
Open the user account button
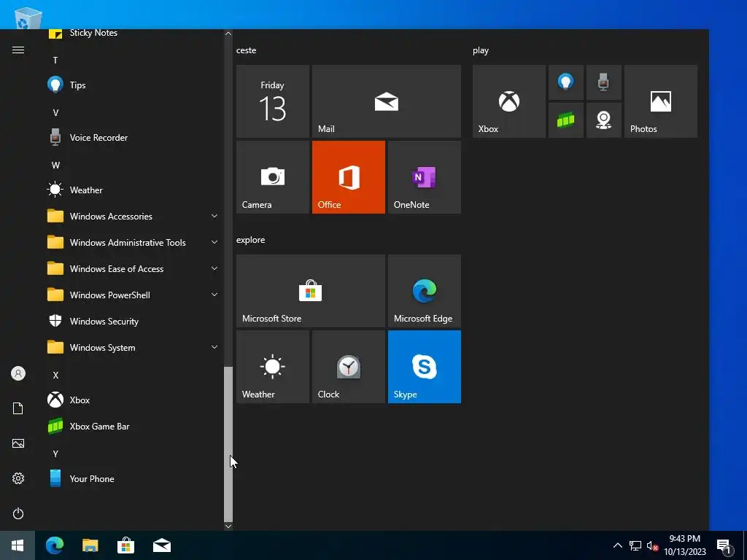pyautogui.click(x=18, y=373)
